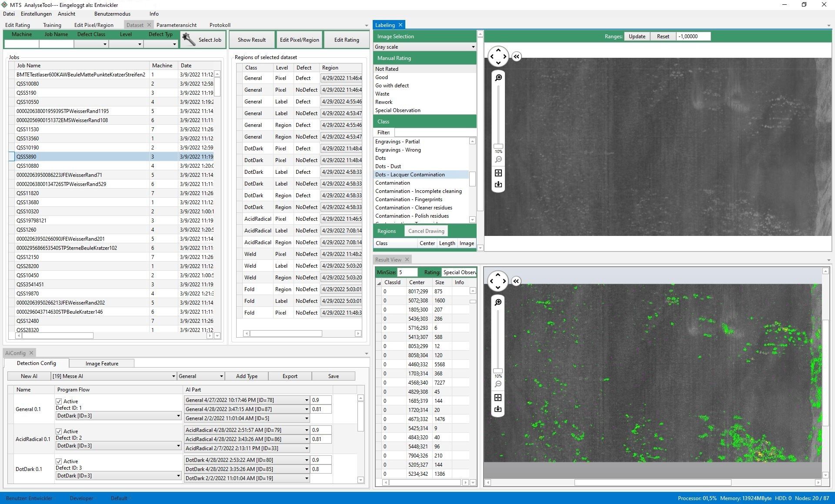The image size is (835, 504).
Task: Close the Dataset tab
Action: point(149,25)
